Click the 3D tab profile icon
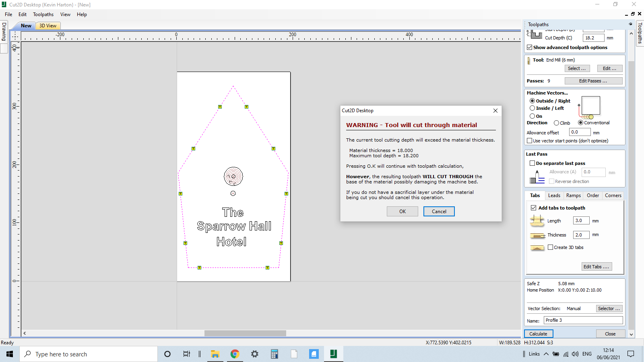Image resolution: width=644 pixels, height=362 pixels. [x=538, y=248]
